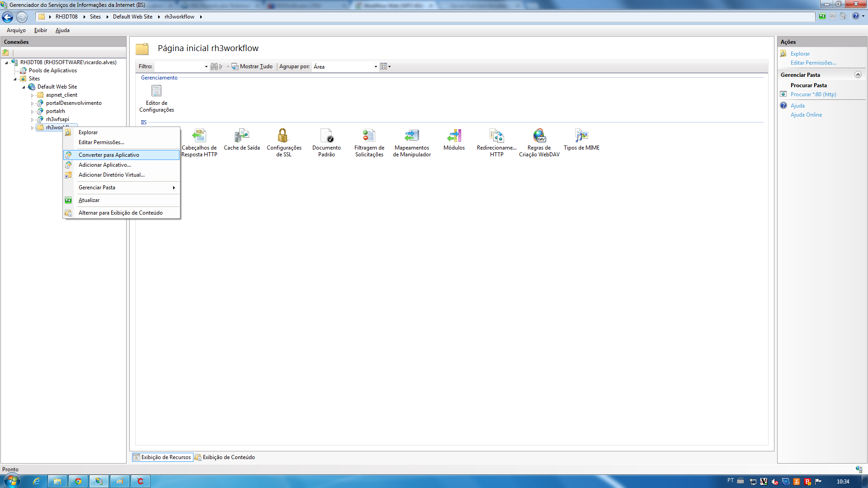
Task: Open Documento Padrão icon
Action: 326,136
